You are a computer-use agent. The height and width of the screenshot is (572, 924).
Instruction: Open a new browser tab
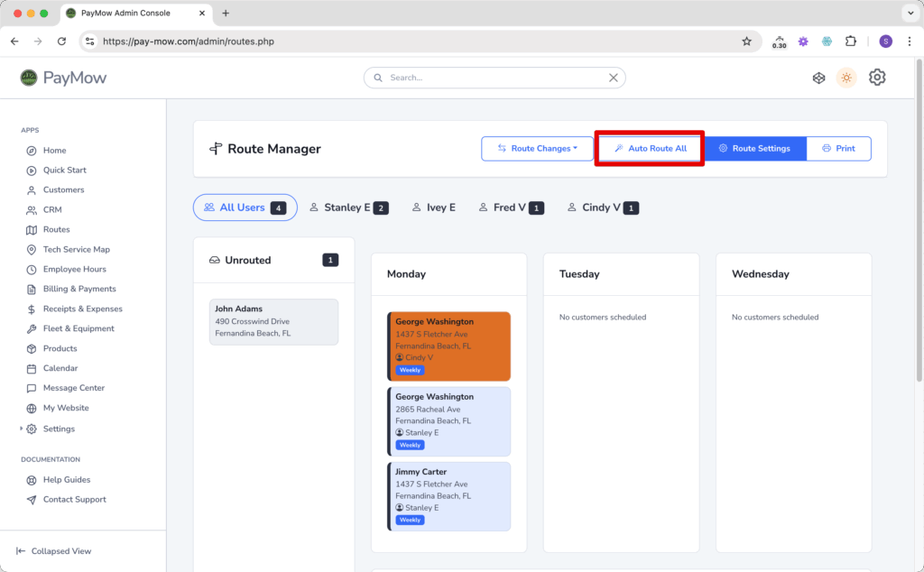[225, 13]
